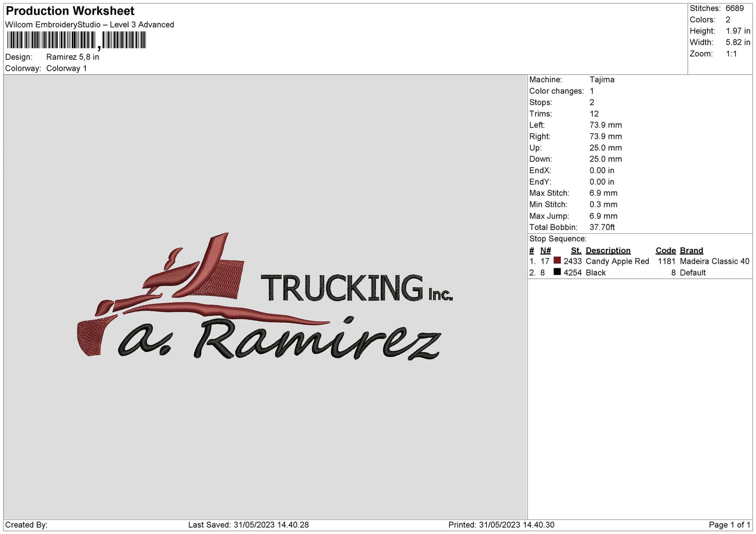Click the Max Stitch value 6.9 mm
The width and height of the screenshot is (756, 534).
(x=603, y=193)
